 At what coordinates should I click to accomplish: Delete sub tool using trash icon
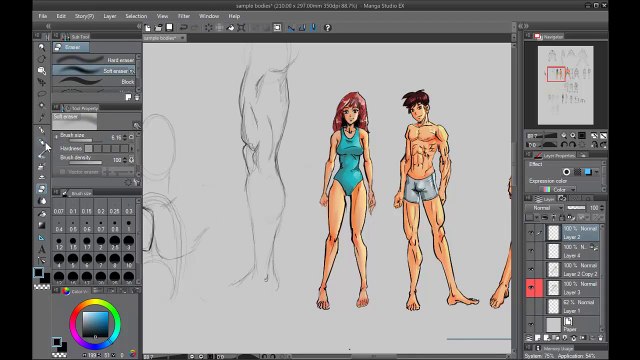(137, 97)
